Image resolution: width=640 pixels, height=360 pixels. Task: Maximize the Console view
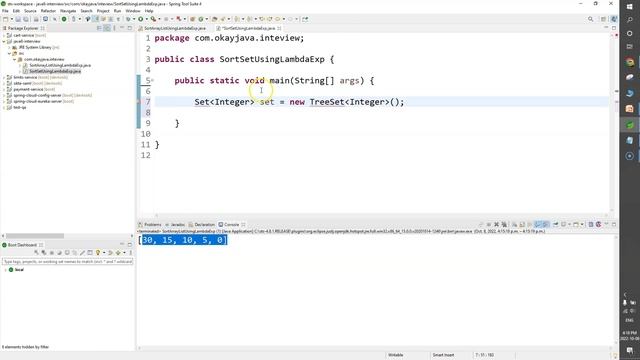614,224
